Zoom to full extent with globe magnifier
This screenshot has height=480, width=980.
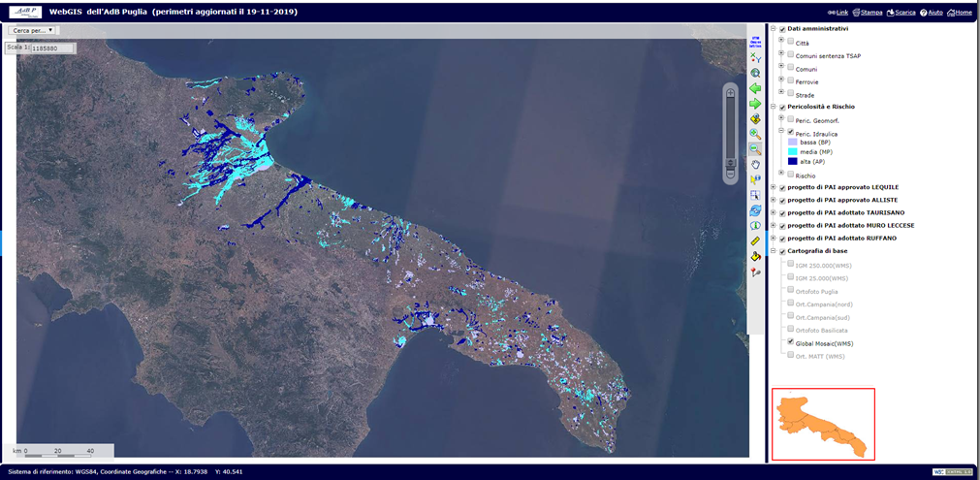point(756,74)
